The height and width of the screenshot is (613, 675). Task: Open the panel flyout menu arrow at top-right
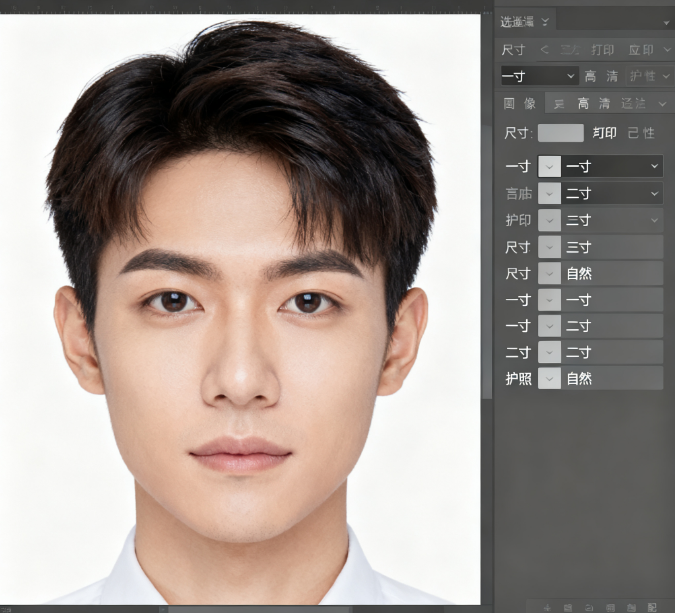(666, 21)
